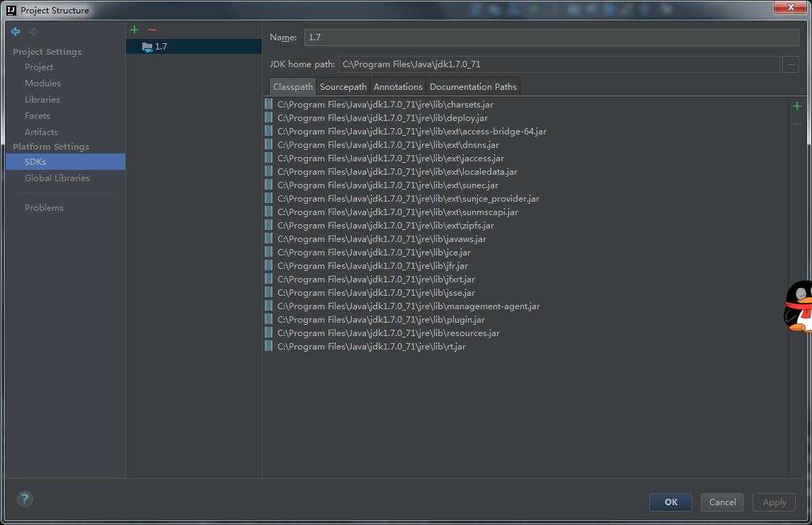This screenshot has height=525, width=812.
Task: Dismiss the dialog with Cancel
Action: point(722,502)
